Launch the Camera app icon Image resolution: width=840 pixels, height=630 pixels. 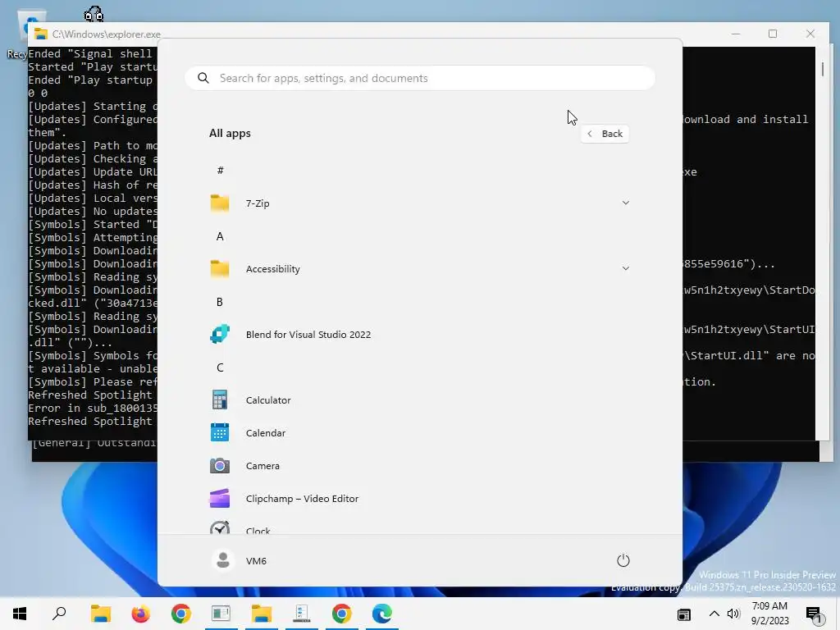[x=220, y=466]
